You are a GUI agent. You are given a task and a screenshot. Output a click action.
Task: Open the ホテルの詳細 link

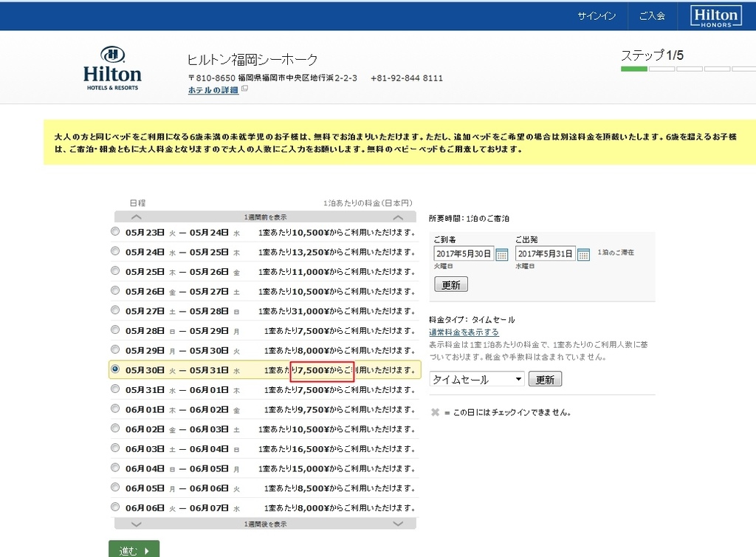click(213, 89)
